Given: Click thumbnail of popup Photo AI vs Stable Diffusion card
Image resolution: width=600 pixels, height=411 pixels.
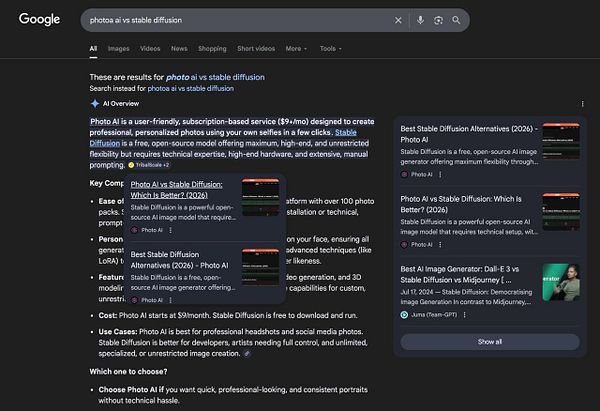Looking at the screenshot, I should 260,197.
